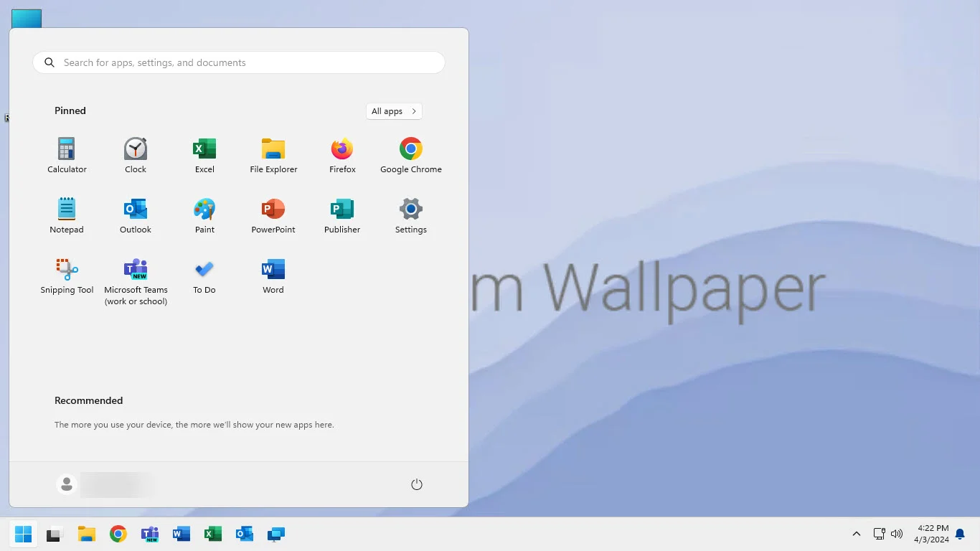
Task: Show hidden system tray icons
Action: (856, 534)
